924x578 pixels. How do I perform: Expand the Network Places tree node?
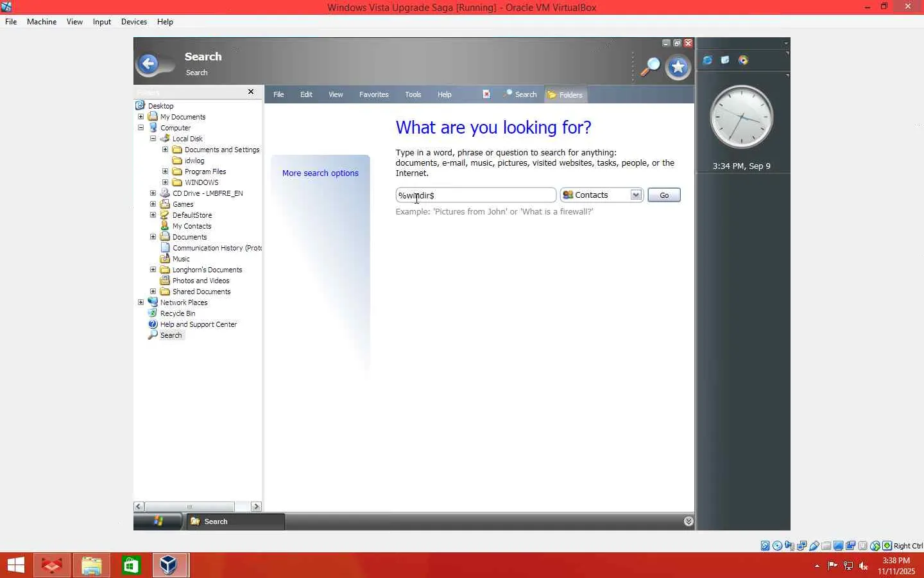[141, 302]
